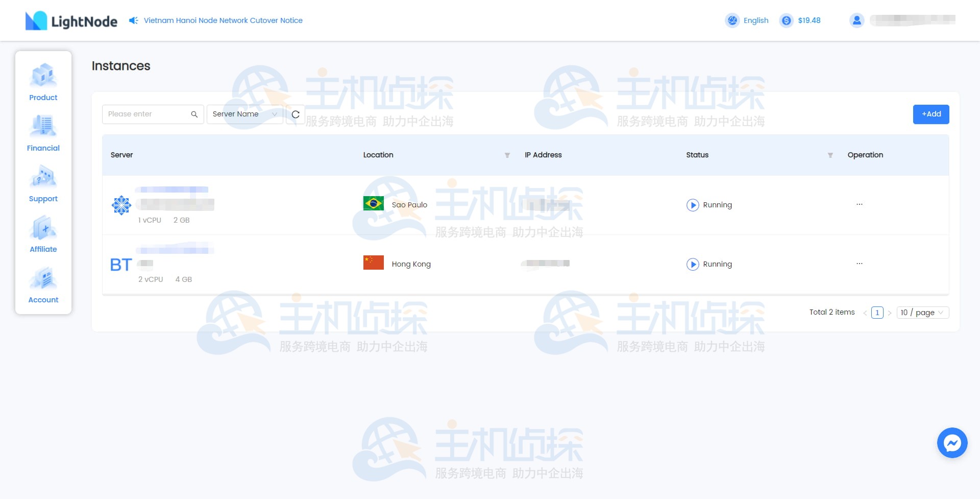Open the English language selector
Screen dimensions: 980x499
click(747, 20)
